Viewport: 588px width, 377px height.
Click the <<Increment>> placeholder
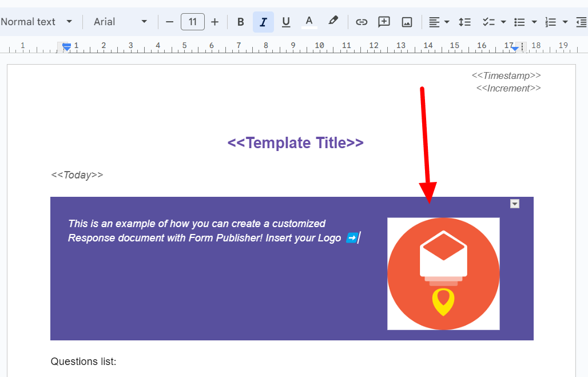508,88
